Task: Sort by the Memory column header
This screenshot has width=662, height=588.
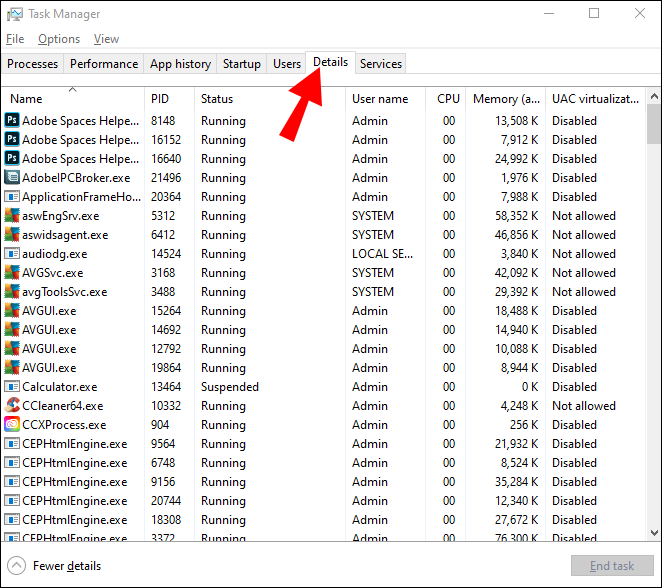Action: pos(506,99)
